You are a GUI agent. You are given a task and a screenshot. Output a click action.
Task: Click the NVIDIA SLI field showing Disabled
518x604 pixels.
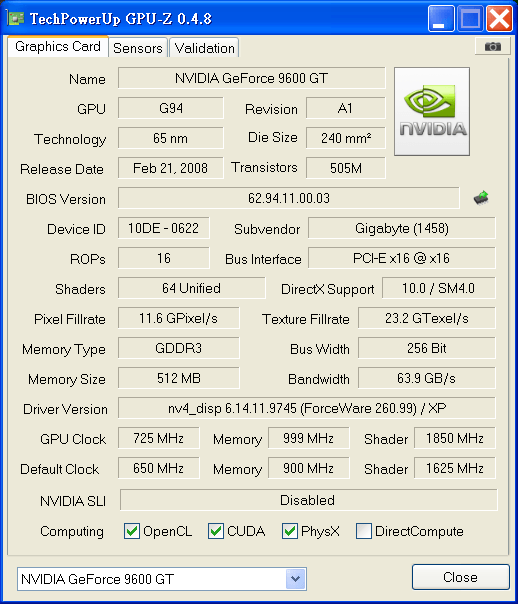coord(308,500)
